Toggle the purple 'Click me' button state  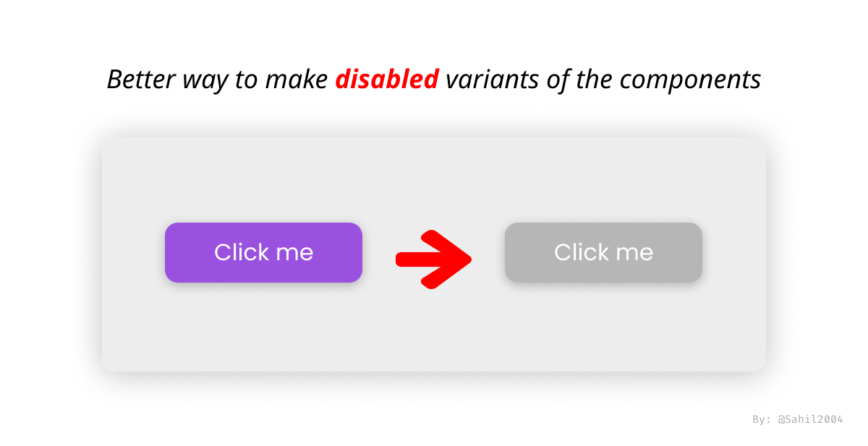click(263, 252)
